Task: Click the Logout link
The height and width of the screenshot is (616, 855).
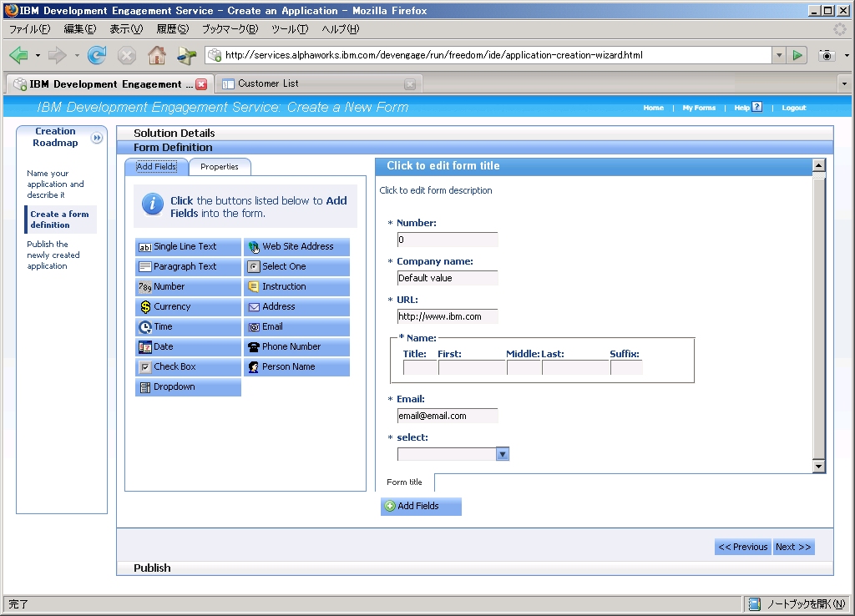Action: (x=794, y=108)
